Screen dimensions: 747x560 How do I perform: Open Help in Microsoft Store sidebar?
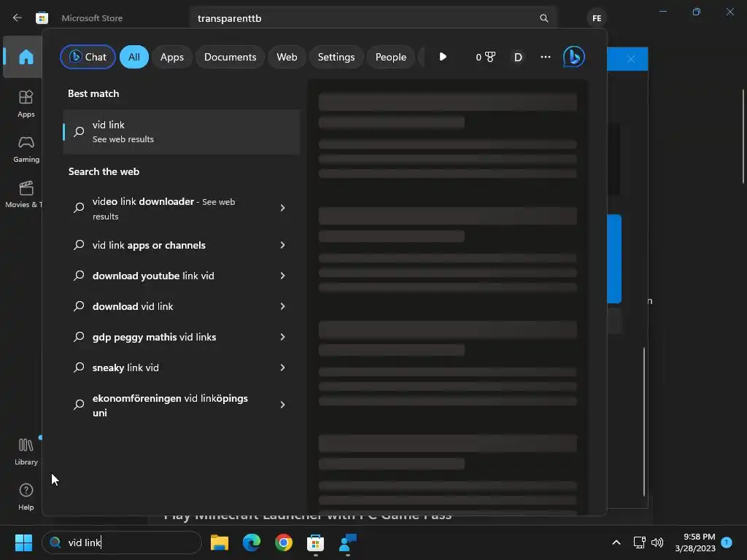click(x=26, y=497)
